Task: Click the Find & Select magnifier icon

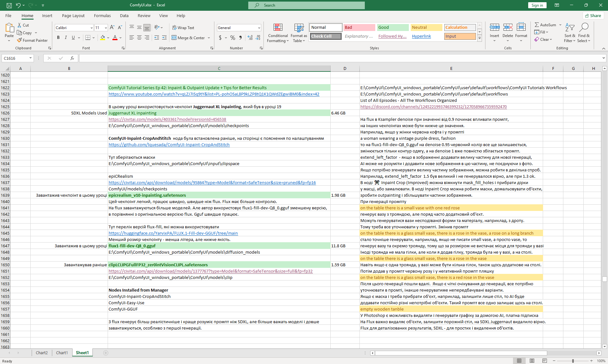Action: coord(584,28)
